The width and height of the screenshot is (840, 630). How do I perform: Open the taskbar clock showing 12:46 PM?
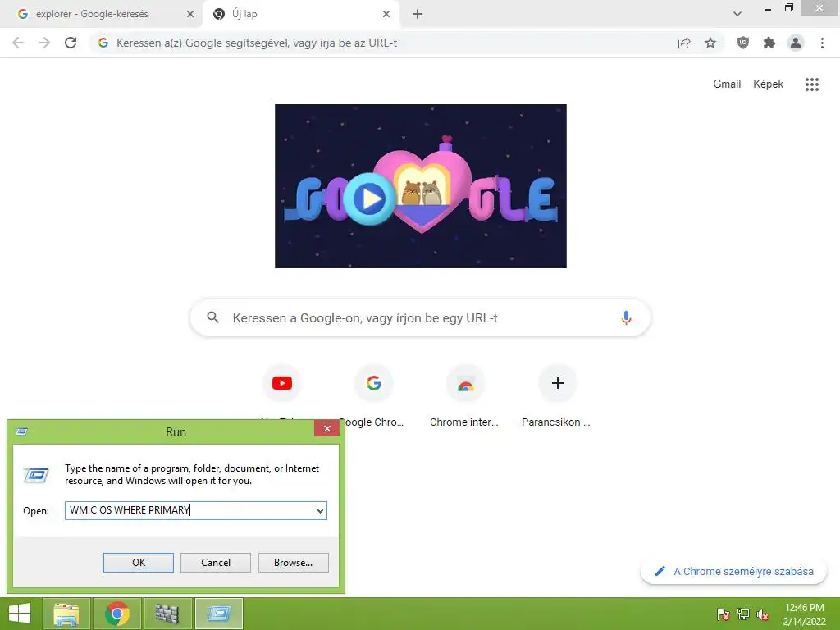click(x=804, y=614)
